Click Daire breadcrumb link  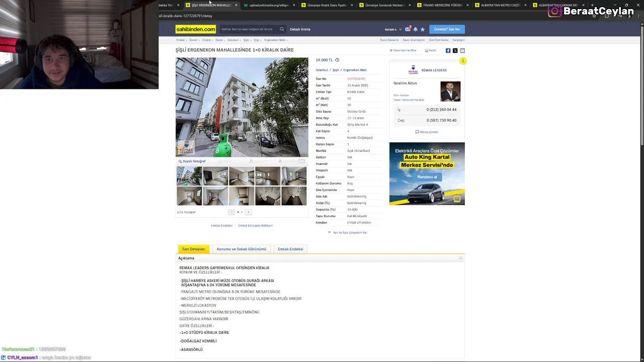219,40
